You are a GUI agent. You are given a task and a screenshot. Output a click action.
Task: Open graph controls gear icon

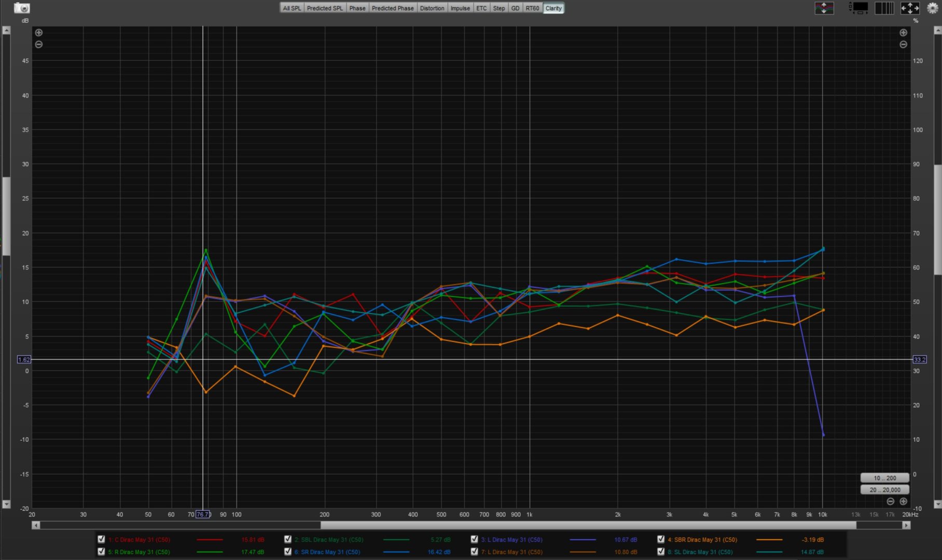932,8
